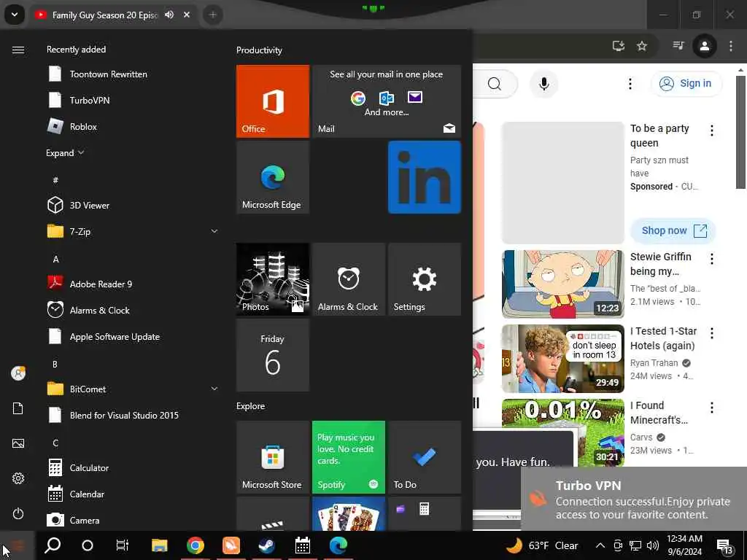Click Sign in on YouTube

pos(686,83)
